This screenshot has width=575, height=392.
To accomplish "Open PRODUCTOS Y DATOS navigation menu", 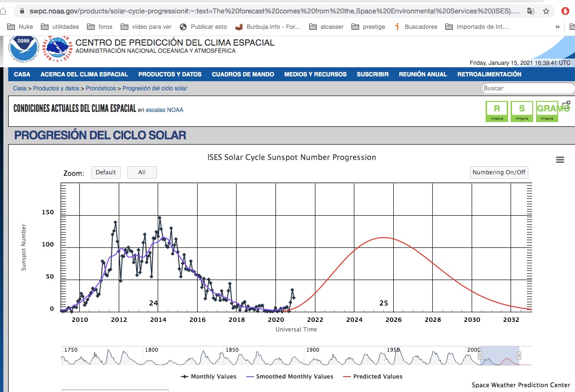I will (170, 74).
